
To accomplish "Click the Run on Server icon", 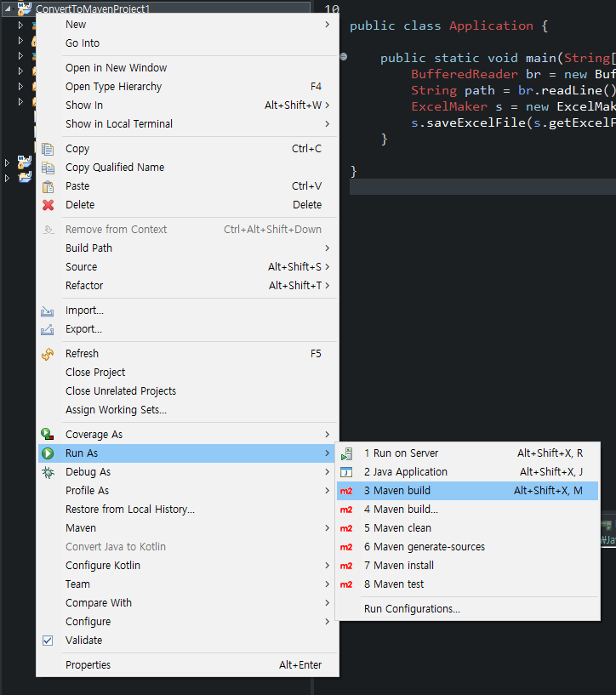I will pos(346,453).
